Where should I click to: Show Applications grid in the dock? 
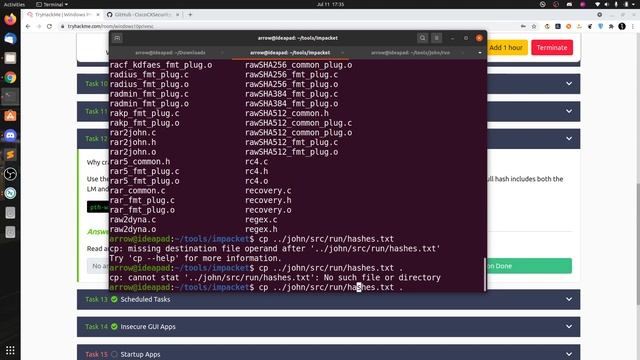coord(10,350)
